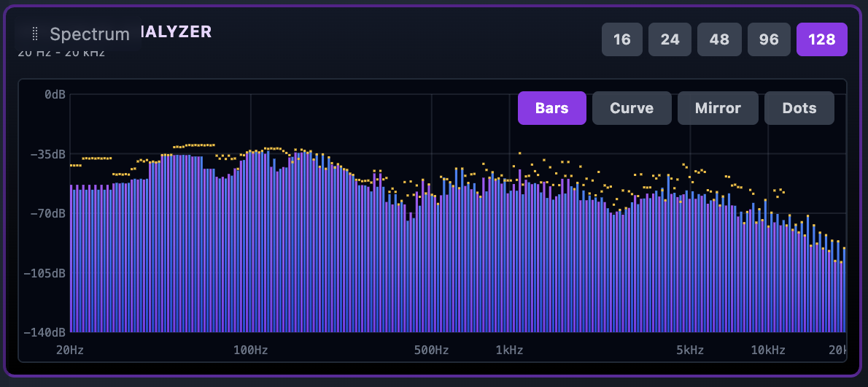
Task: Click the active 128 bands button
Action: click(821, 39)
